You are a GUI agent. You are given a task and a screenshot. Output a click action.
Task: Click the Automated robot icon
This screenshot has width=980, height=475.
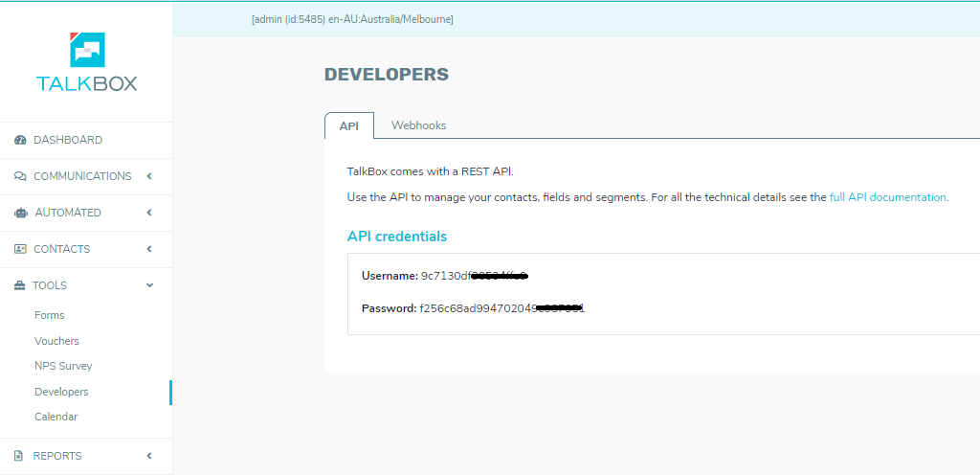(21, 213)
